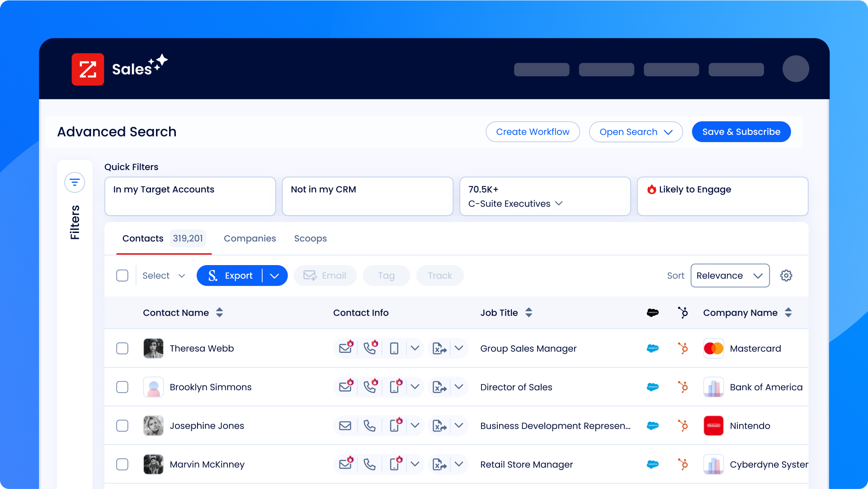Click the Create Workflow button
868x489 pixels.
click(533, 132)
